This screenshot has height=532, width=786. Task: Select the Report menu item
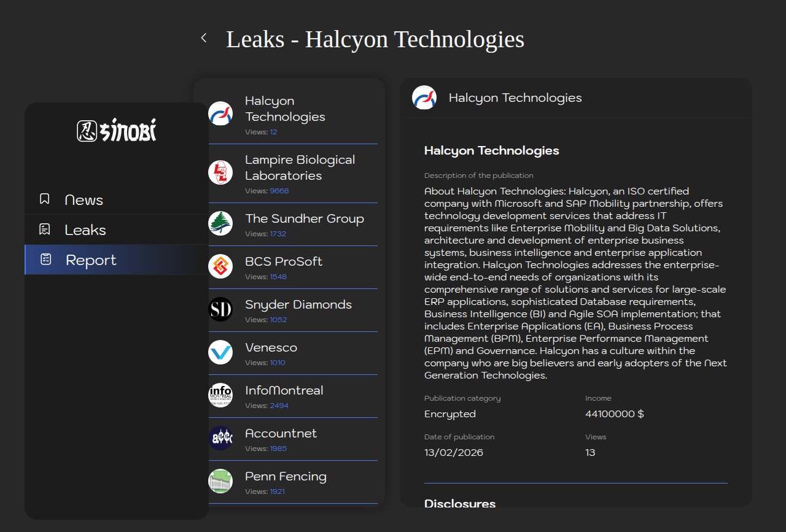tap(91, 260)
